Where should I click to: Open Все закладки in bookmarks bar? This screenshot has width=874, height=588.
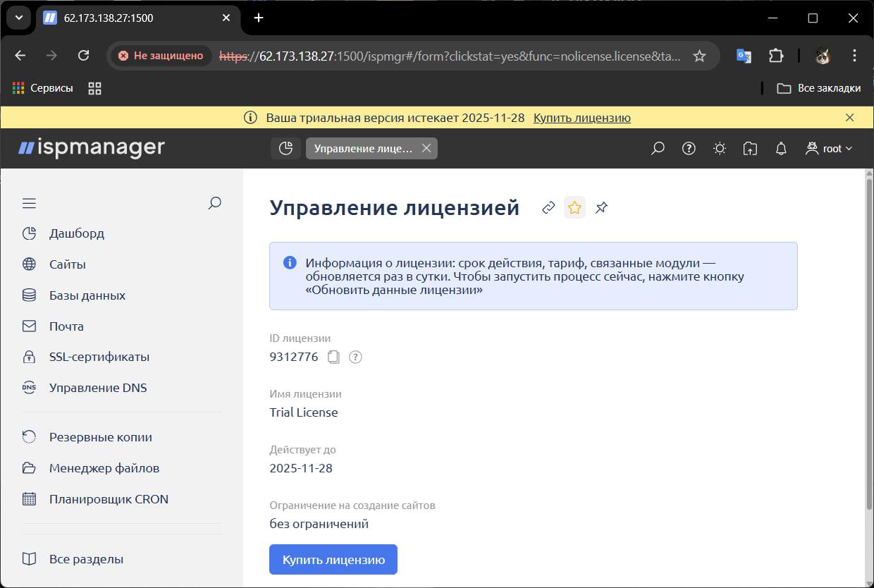[x=823, y=88]
